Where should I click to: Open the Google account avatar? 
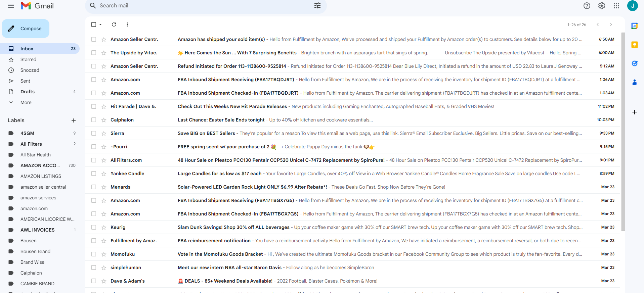(633, 6)
